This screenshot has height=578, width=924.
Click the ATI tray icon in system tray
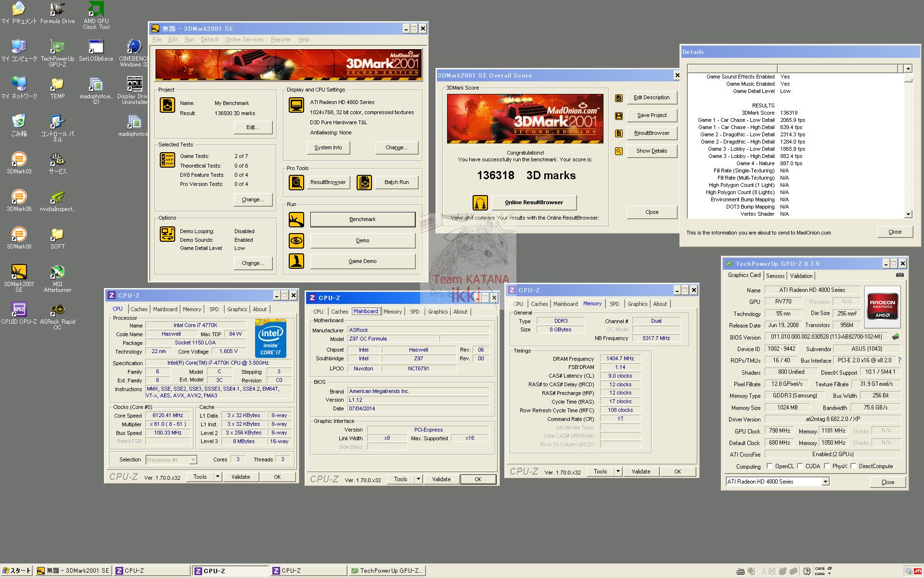(x=918, y=571)
